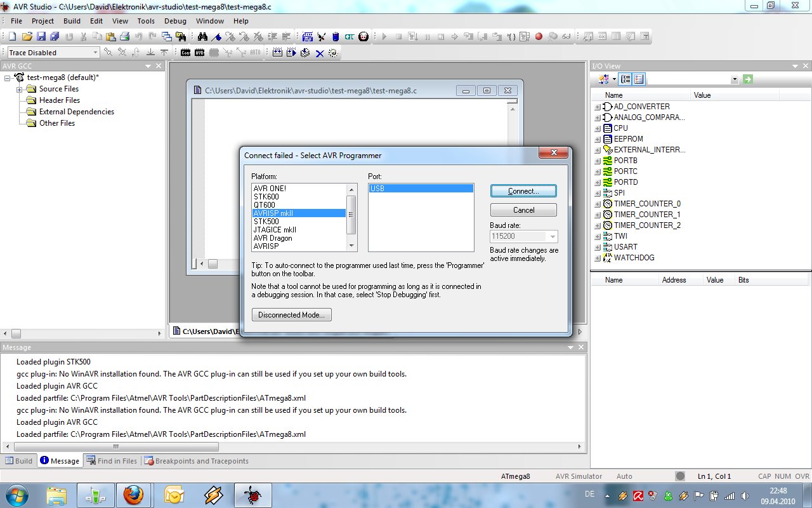Click the Platform list scroll down arrow
Screen dimensions: 812x508
pyautogui.click(x=351, y=246)
